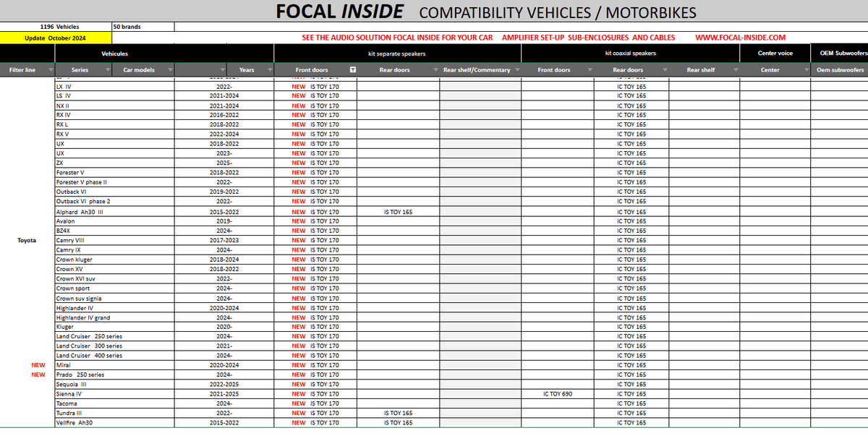This screenshot has width=868, height=441.
Task: Select the 'Crown kluger' series cell
Action: coord(115,260)
